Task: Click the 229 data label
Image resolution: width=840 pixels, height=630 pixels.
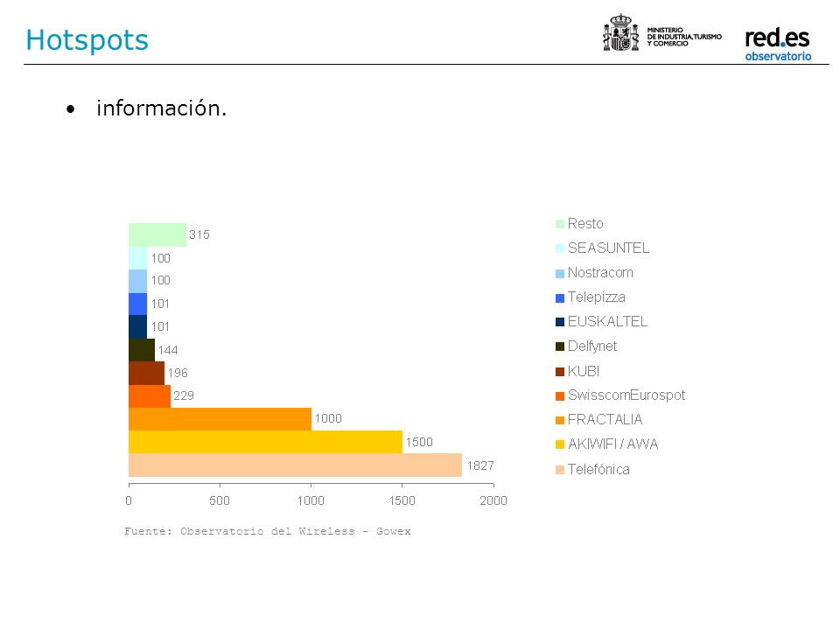Action: point(183,395)
